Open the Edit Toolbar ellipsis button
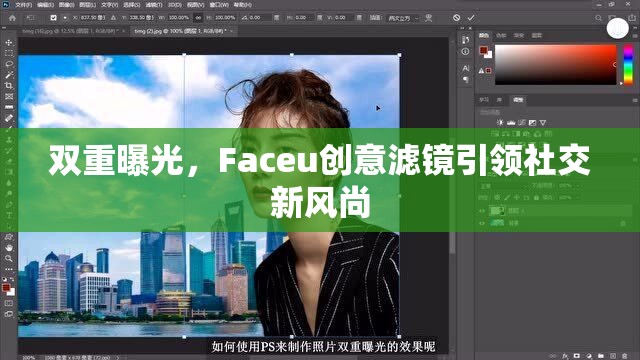The width and height of the screenshot is (640, 360). [9, 269]
